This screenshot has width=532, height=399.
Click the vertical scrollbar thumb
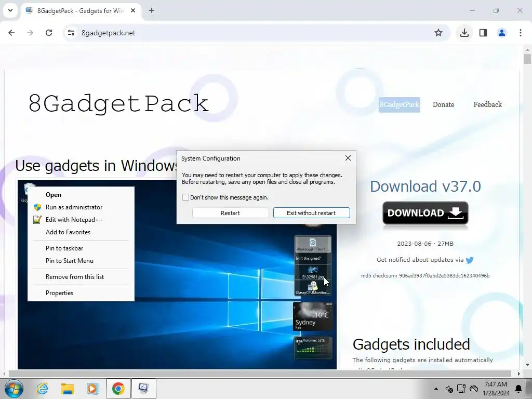point(527,58)
